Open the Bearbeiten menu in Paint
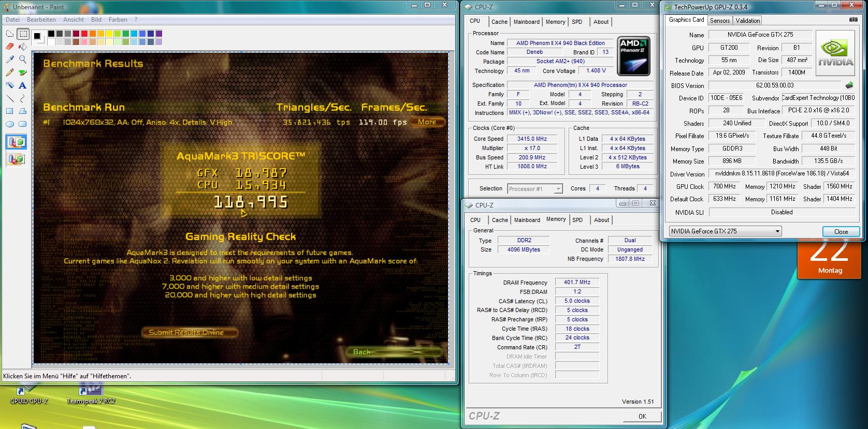Screen dimensions: 868x429 tap(41, 20)
